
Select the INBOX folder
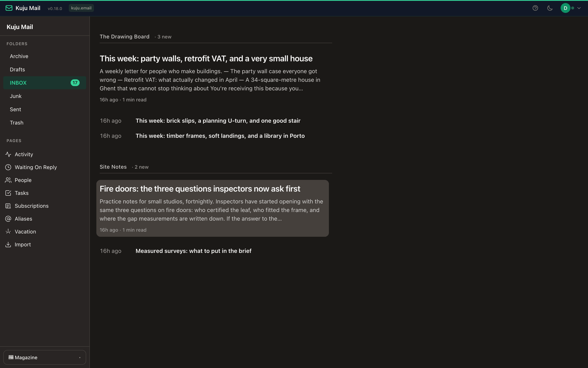tap(45, 83)
